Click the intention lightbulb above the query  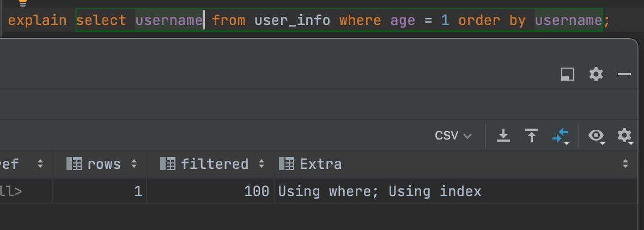point(23,3)
